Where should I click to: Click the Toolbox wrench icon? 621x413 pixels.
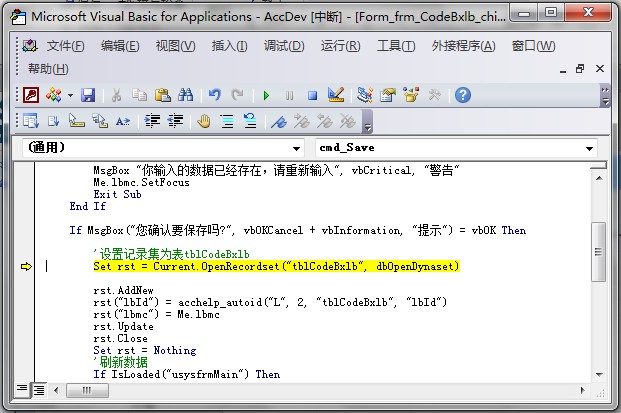tap(434, 95)
